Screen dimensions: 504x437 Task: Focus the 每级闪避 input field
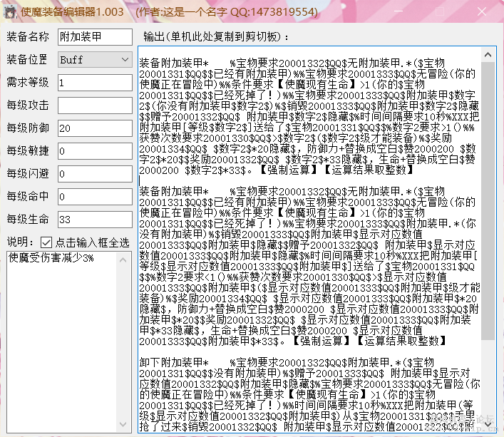[94, 174]
